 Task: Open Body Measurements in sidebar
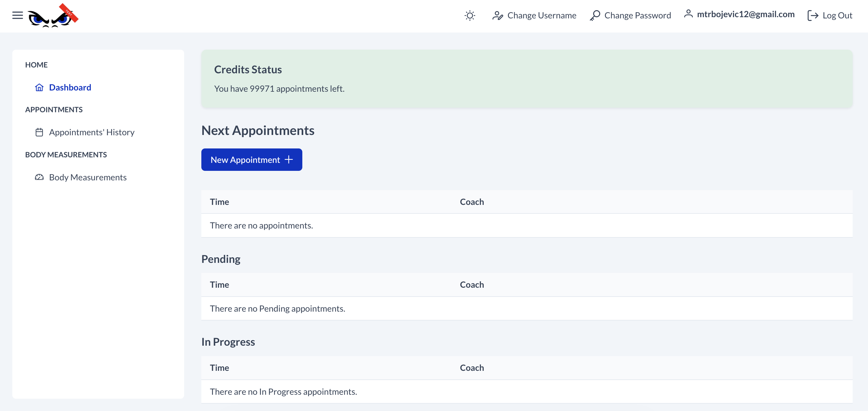[87, 177]
